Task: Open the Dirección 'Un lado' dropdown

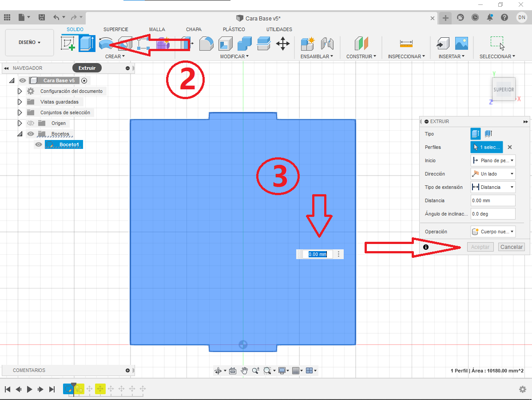Action: (493, 174)
